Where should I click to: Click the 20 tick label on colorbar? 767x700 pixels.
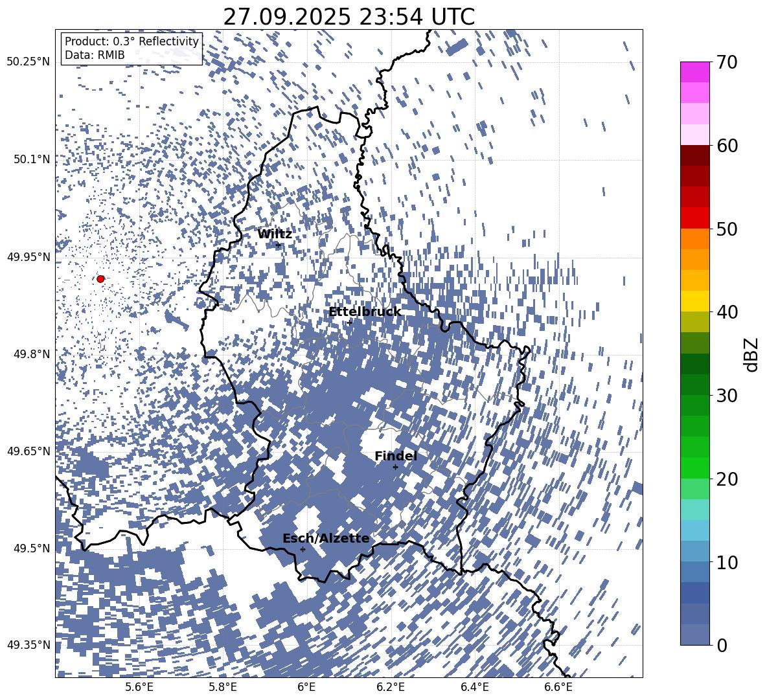727,479
